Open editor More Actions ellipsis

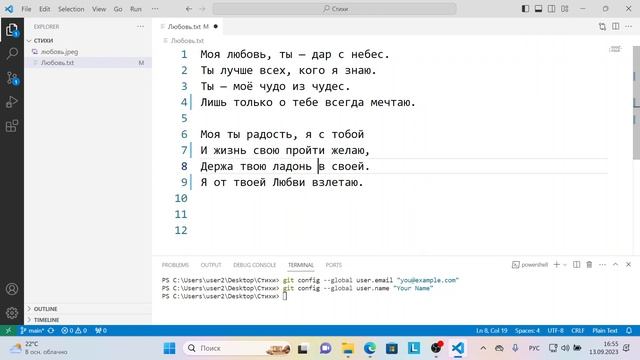[x=629, y=27]
